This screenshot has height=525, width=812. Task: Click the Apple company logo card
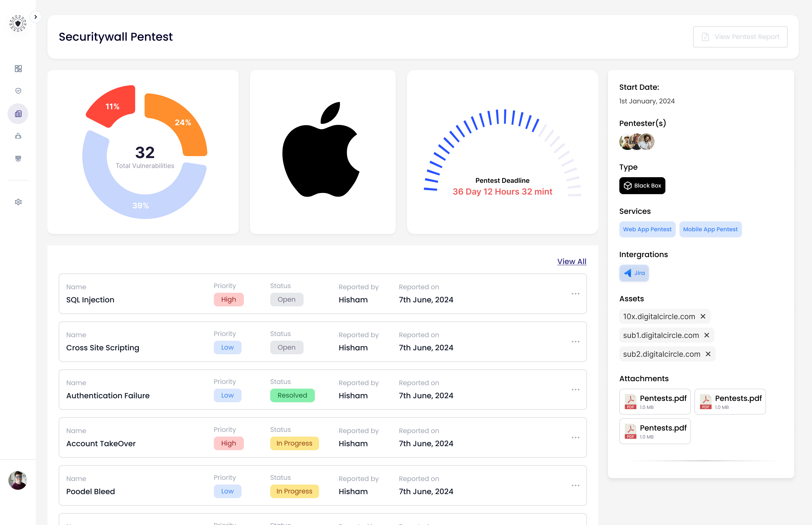click(323, 152)
